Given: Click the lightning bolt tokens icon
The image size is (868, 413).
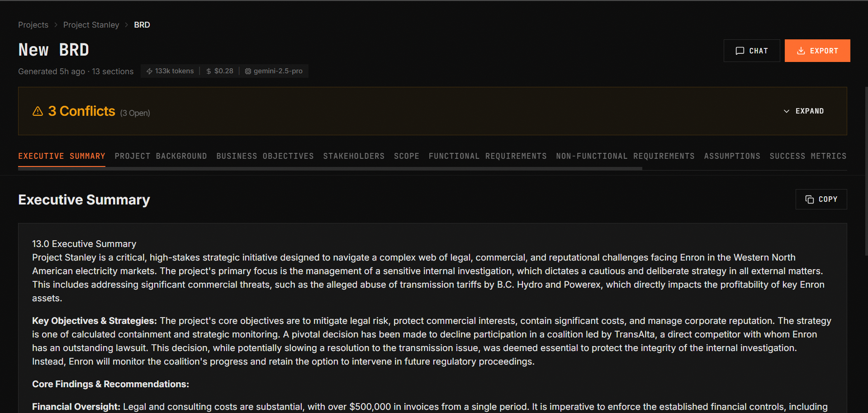Looking at the screenshot, I should 149,71.
